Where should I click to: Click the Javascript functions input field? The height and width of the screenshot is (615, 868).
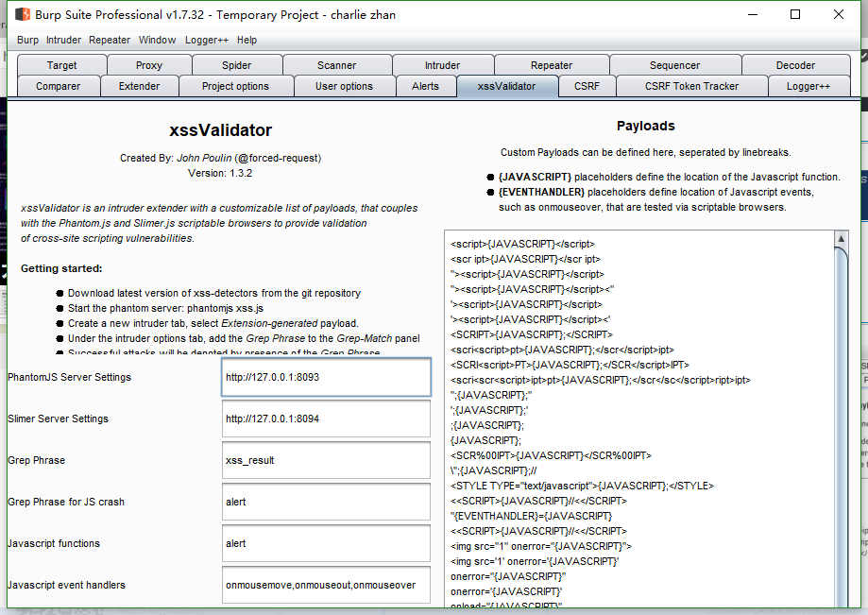(326, 543)
